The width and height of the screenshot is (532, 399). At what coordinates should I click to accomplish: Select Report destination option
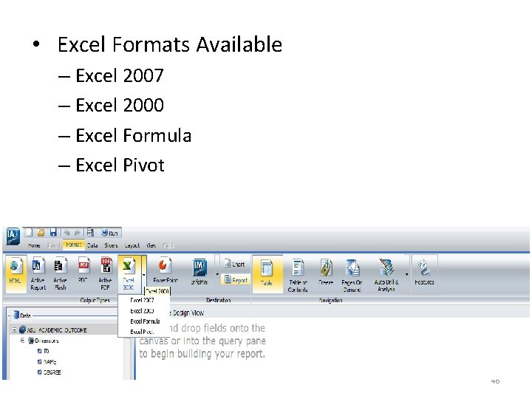[x=236, y=280]
